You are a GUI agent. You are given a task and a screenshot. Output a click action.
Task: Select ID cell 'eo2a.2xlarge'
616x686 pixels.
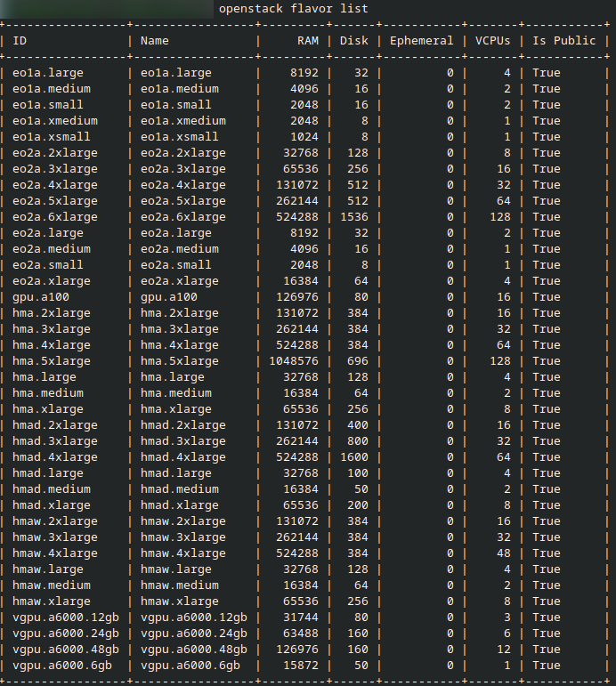54,153
